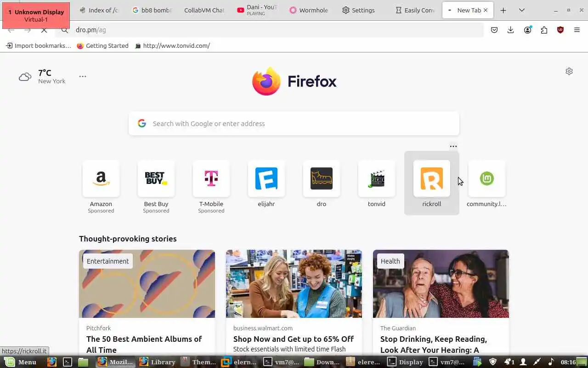Open the sound music note tray icon

tap(551, 362)
